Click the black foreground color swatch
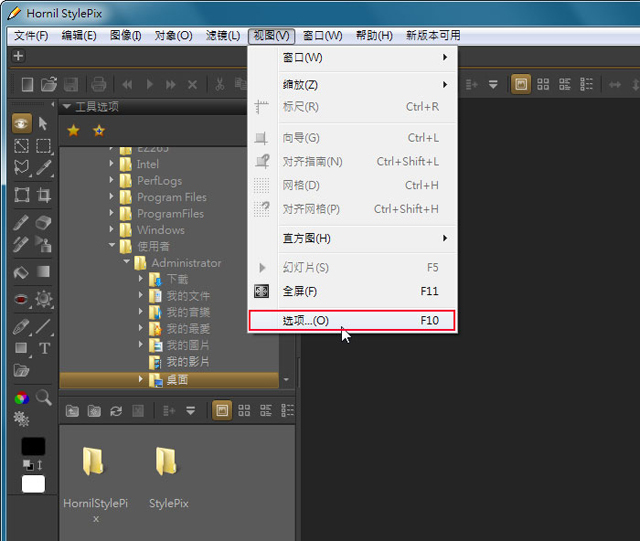Image resolution: width=640 pixels, height=541 pixels. (x=33, y=446)
